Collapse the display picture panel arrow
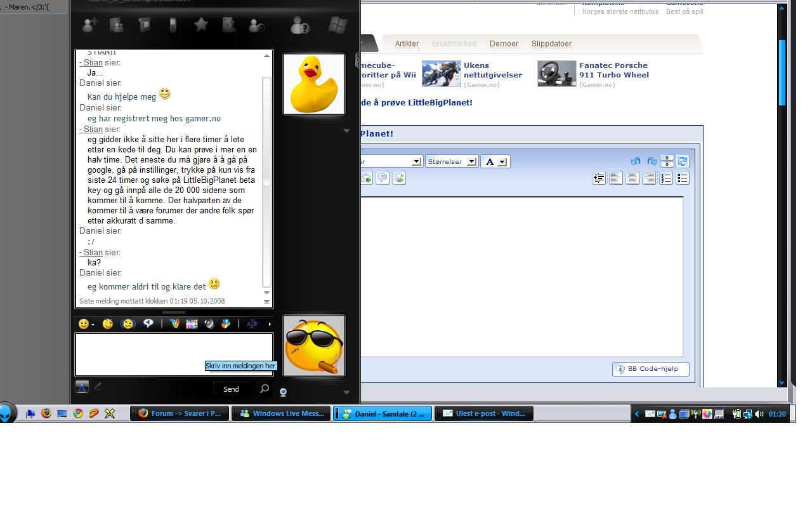Image resolution: width=812 pixels, height=508 pixels. click(357, 60)
